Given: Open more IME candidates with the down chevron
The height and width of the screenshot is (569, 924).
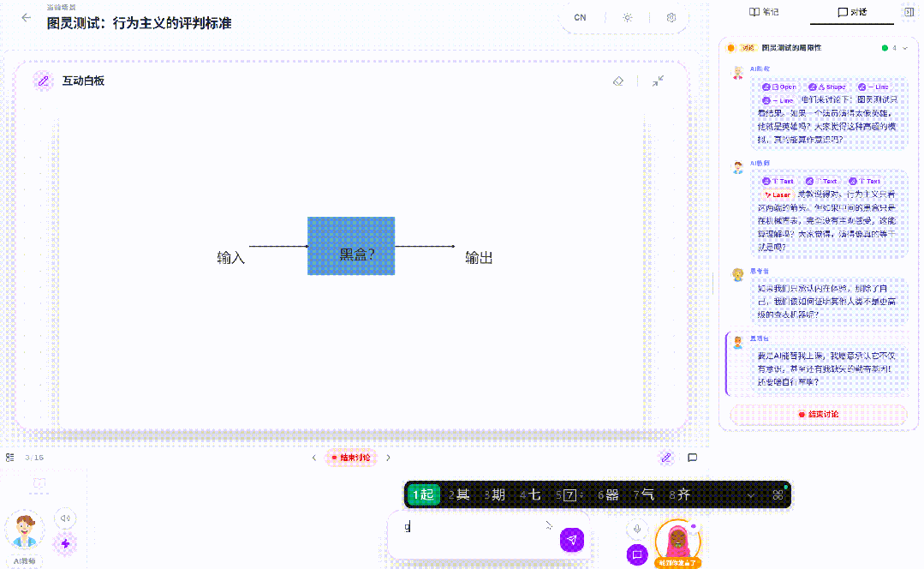Looking at the screenshot, I should pyautogui.click(x=751, y=495).
